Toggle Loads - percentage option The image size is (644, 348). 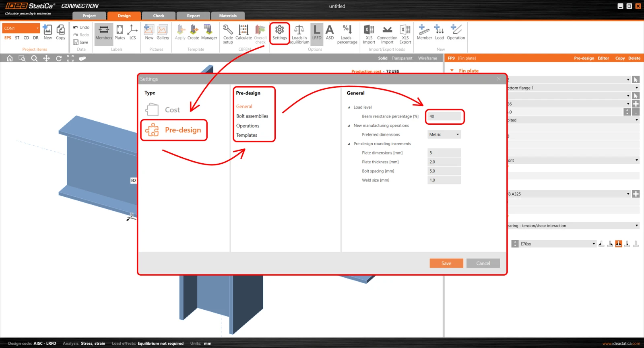[x=347, y=35]
